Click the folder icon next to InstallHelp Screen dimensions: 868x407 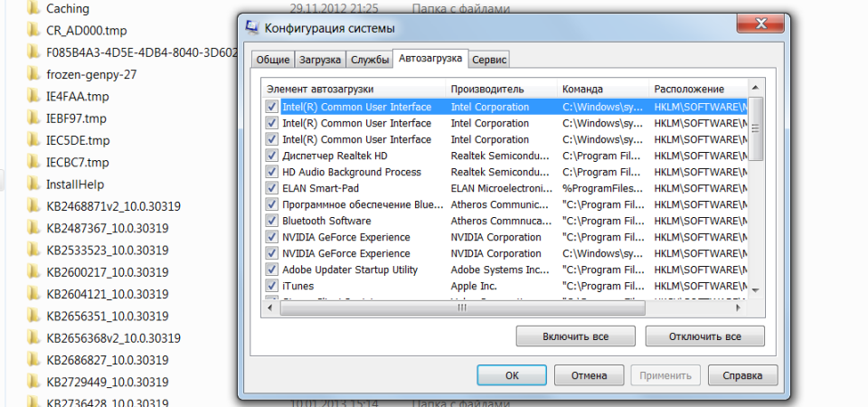33,184
